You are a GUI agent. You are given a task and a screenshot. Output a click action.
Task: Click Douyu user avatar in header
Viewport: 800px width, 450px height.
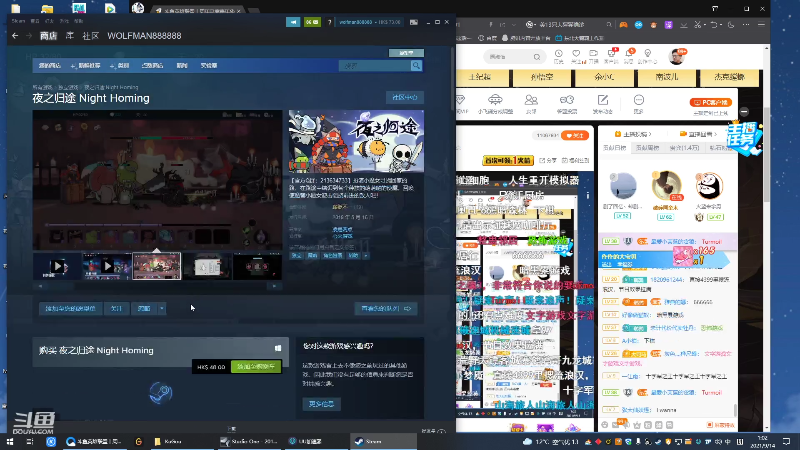(677, 57)
